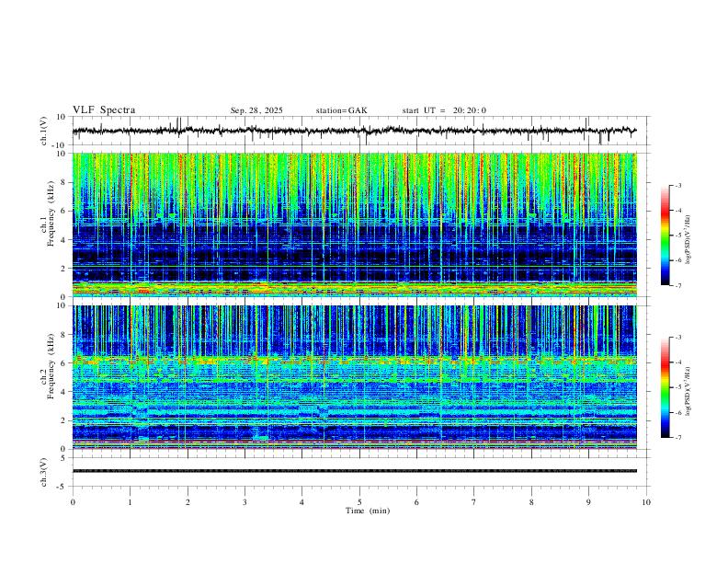This screenshot has width=728, height=563.
Task: Click the "-3" tick on ch.1 colorbar
Action: (x=678, y=185)
